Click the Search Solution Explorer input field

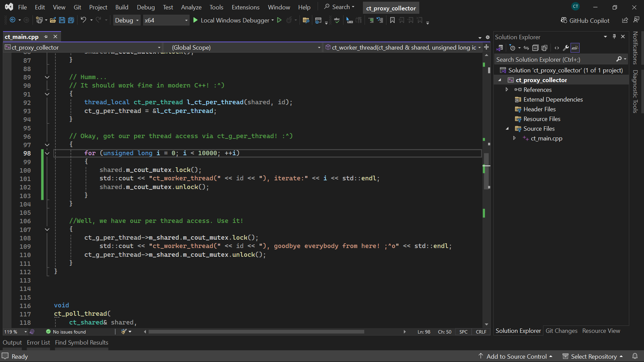click(555, 59)
